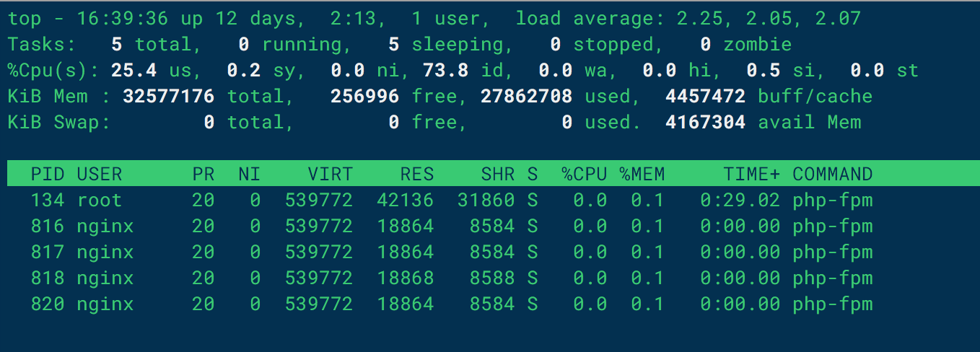Click the 0.2 sy CPU value
980x352 pixels.
coord(244,70)
